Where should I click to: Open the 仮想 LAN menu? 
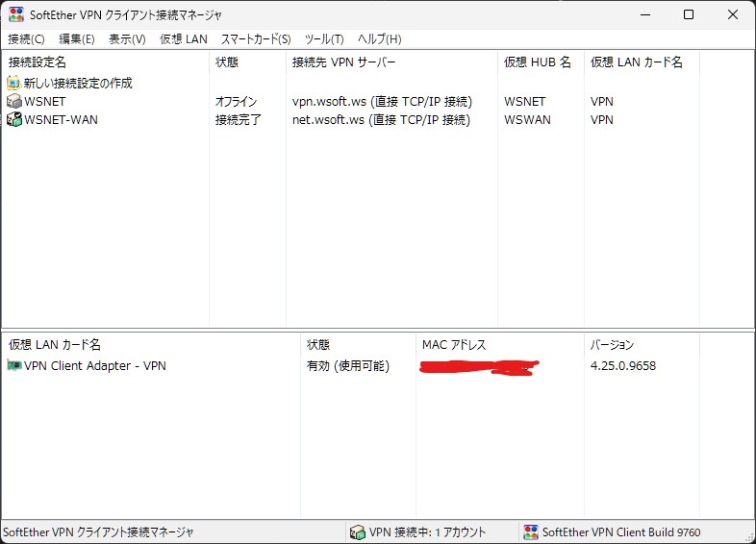184,39
